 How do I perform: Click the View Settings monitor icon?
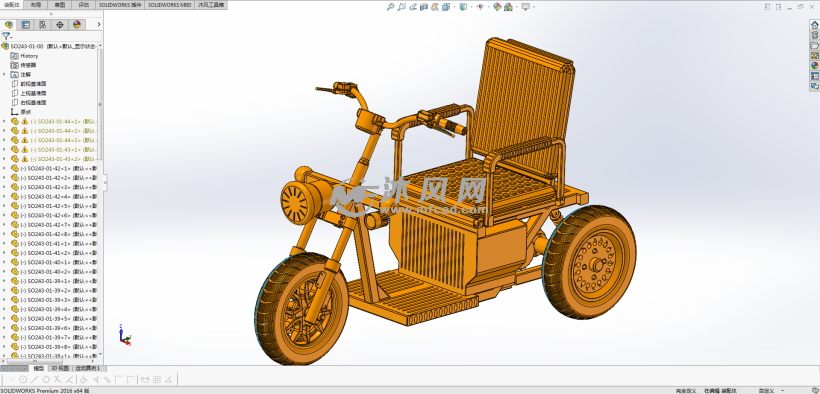(x=525, y=7)
